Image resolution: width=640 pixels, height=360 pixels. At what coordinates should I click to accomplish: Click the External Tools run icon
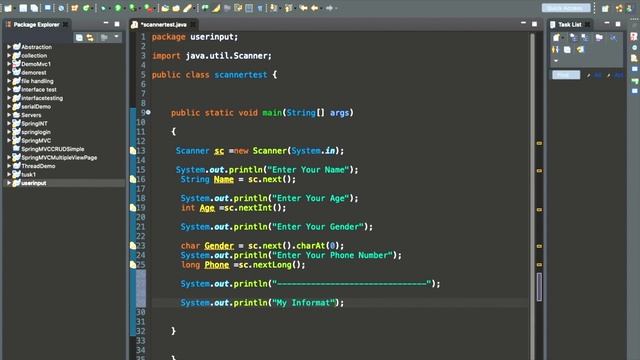(x=148, y=8)
